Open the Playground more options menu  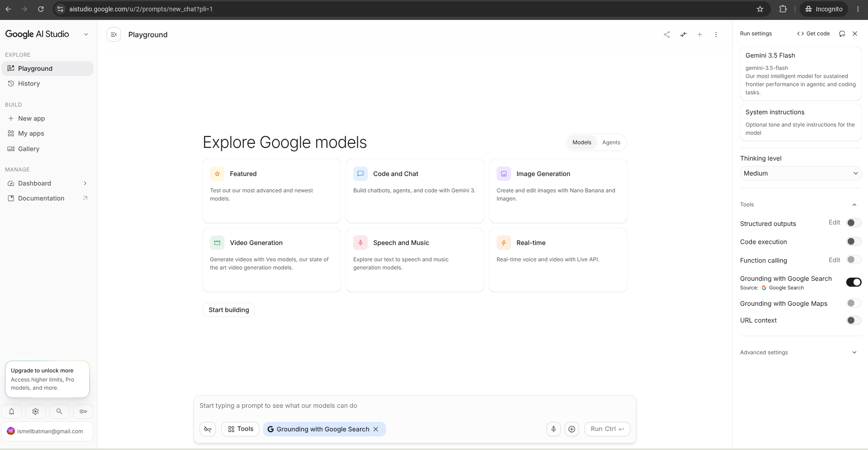(x=716, y=34)
